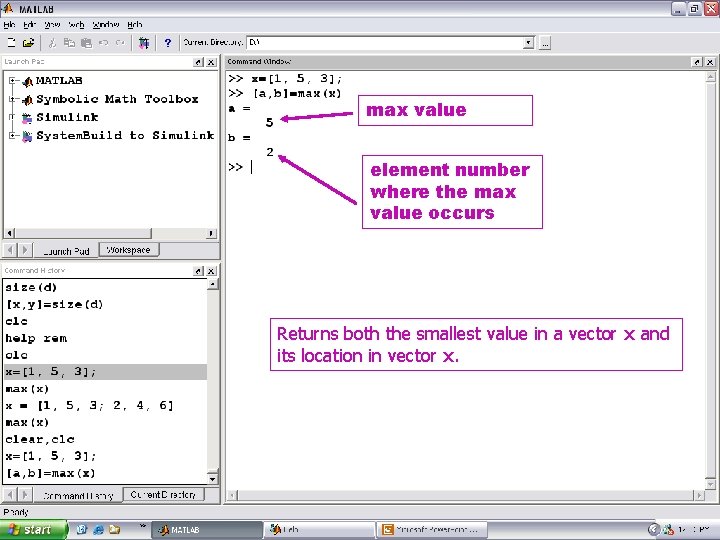Click Command Window vertical scroll down arrow
The height and width of the screenshot is (540, 720).
pyautogui.click(x=710, y=484)
